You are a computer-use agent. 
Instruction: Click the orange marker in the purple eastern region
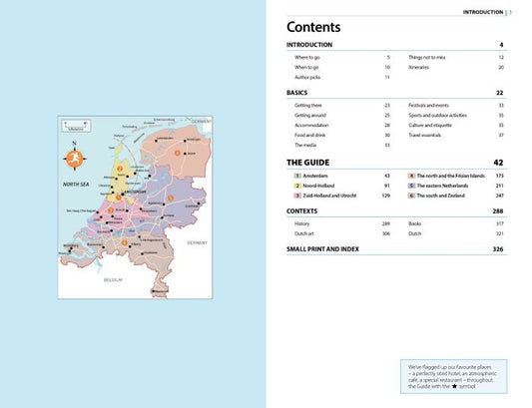coord(171,198)
